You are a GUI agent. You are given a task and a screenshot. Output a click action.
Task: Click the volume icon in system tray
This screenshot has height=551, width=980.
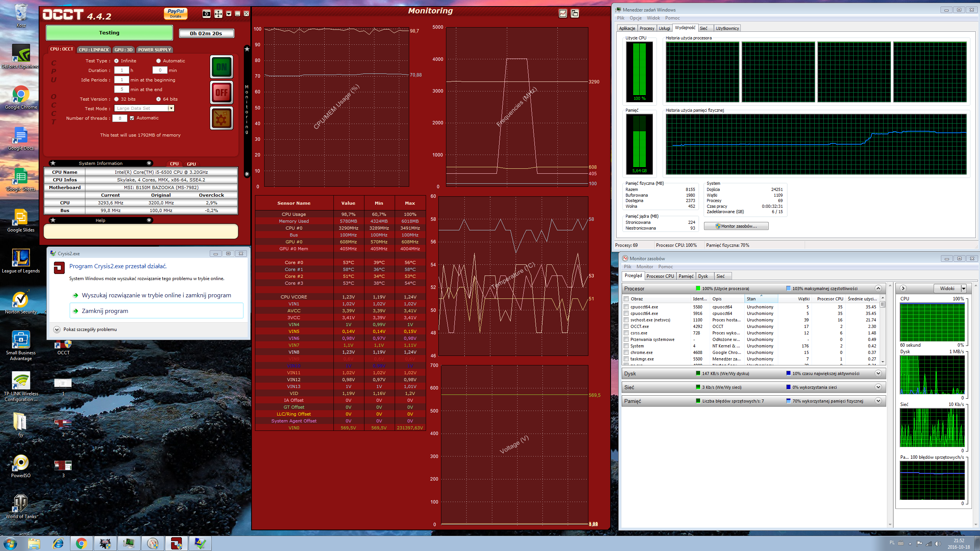938,544
